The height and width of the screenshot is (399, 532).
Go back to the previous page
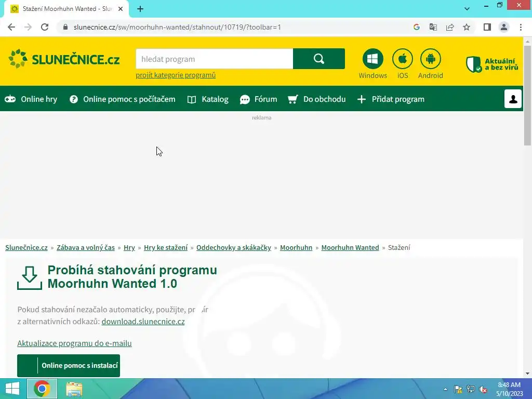pyautogui.click(x=11, y=27)
